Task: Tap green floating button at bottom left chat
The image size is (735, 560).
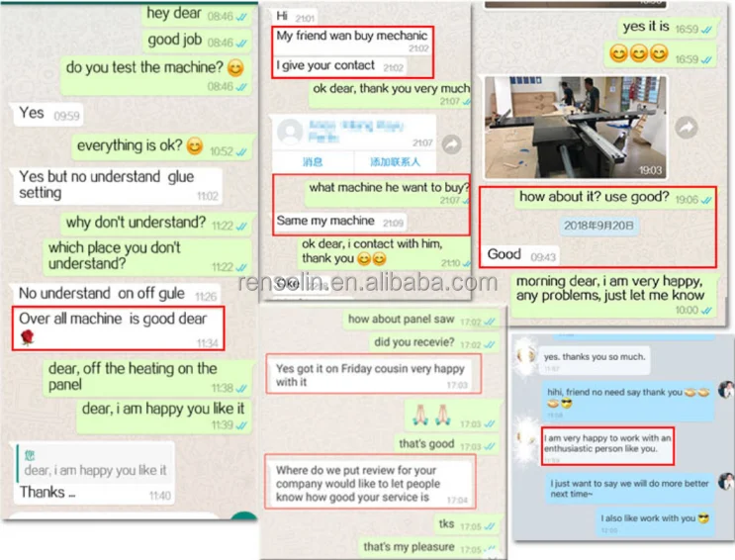Action: point(244,515)
